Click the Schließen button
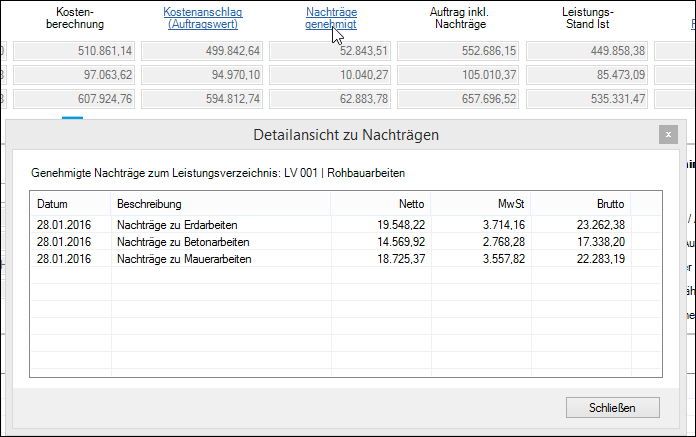The width and height of the screenshot is (696, 437). click(x=613, y=407)
